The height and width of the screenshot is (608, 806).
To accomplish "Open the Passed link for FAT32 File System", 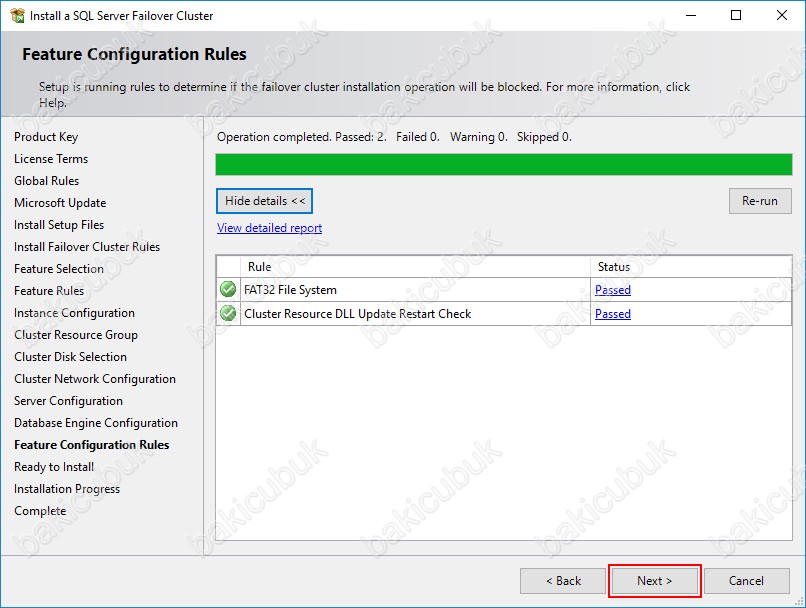I will [x=613, y=290].
